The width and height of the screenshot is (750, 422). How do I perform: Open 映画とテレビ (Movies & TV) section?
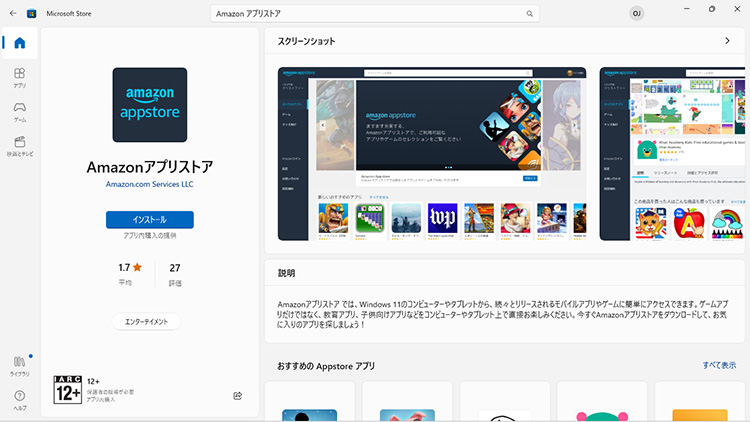click(19, 145)
